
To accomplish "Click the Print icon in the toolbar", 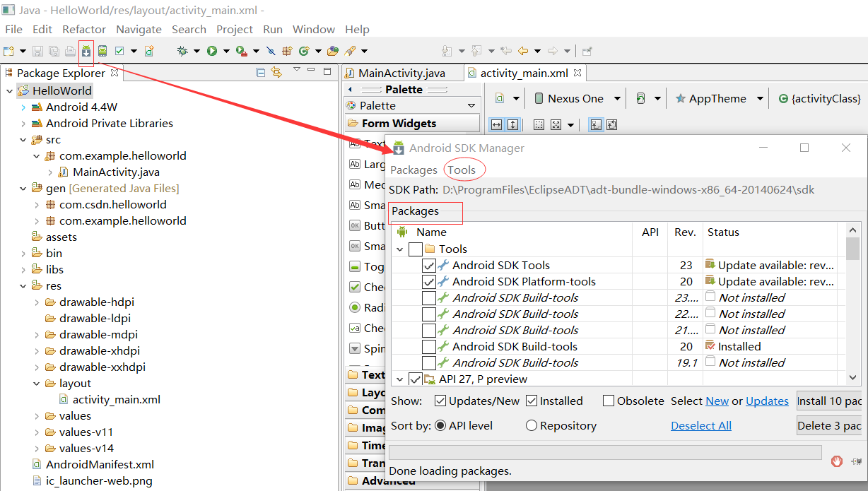I will coord(70,51).
